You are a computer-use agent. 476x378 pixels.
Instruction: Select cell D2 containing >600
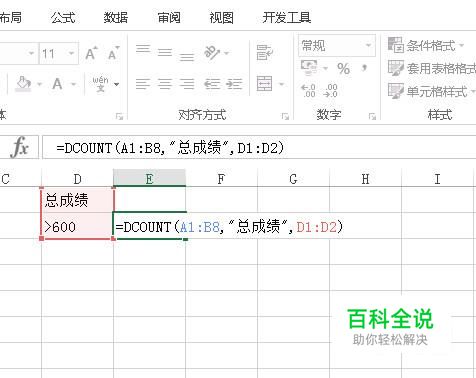pyautogui.click(x=77, y=226)
